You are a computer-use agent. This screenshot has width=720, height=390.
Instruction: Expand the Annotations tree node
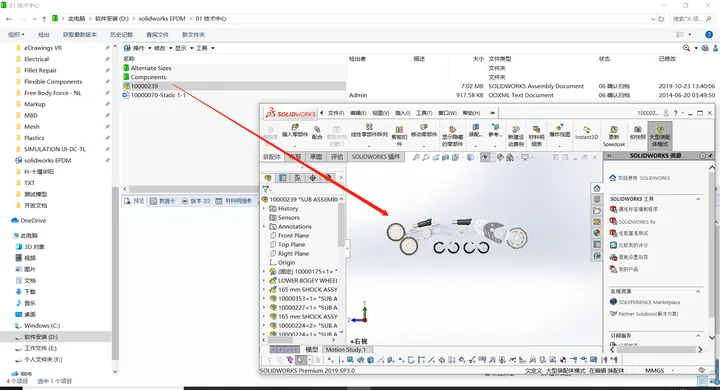tap(264, 226)
